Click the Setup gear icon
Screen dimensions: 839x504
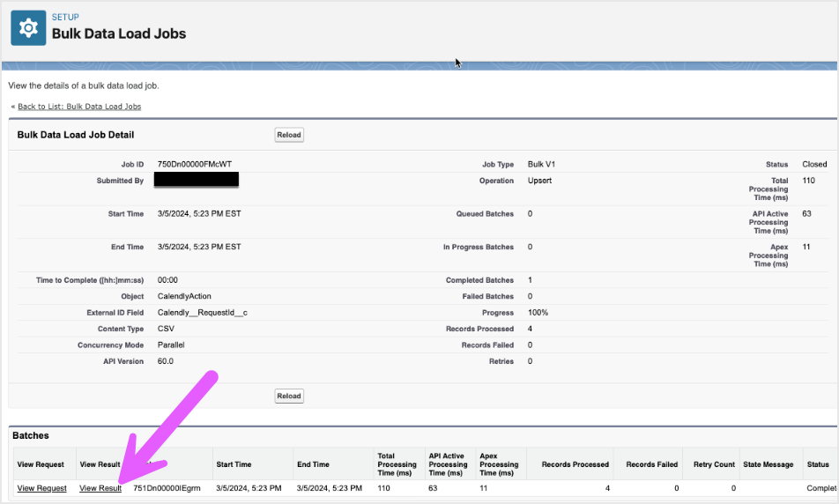click(28, 28)
